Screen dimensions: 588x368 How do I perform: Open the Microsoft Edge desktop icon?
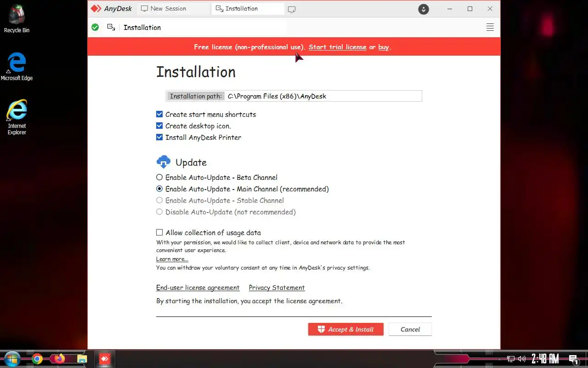(x=17, y=67)
